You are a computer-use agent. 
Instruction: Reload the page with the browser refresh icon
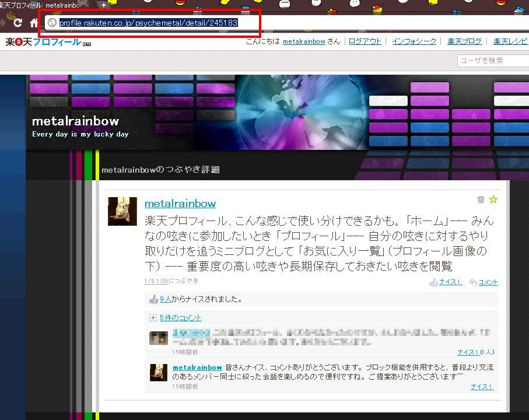(18, 23)
